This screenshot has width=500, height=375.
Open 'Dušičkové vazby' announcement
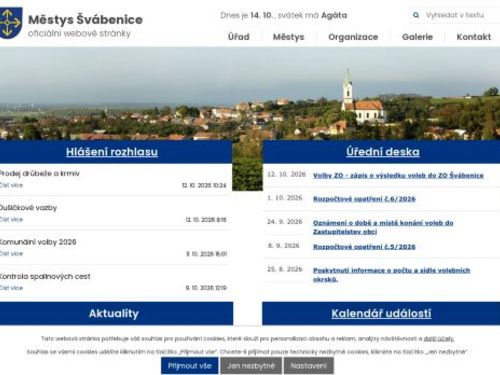28,208
